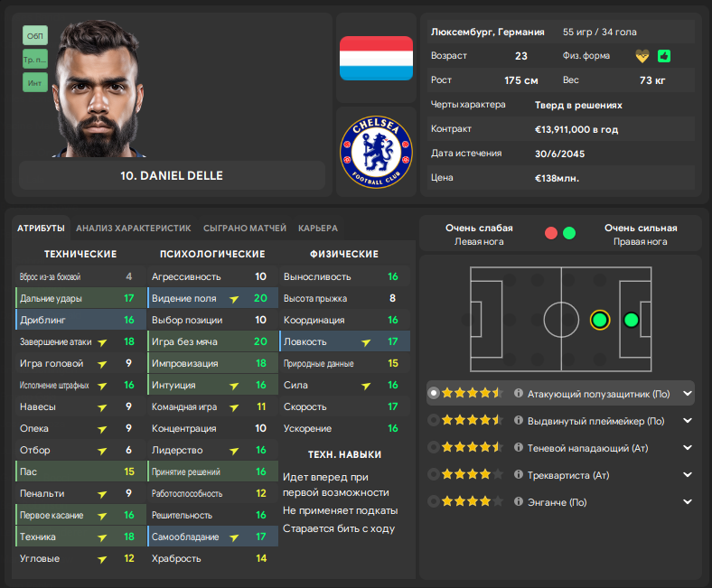Screen dimensions: 712x588
Task: Click the heart fitness condition icon
Action: click(x=642, y=56)
